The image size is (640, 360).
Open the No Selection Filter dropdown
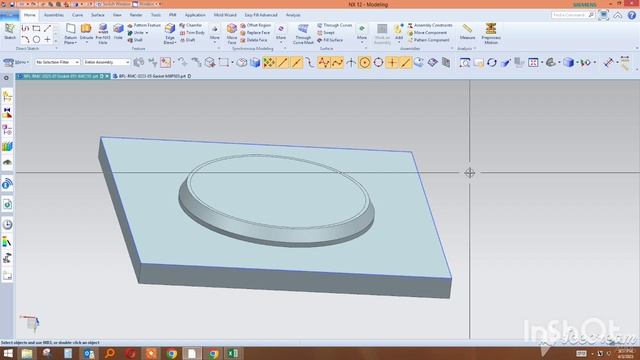point(57,62)
